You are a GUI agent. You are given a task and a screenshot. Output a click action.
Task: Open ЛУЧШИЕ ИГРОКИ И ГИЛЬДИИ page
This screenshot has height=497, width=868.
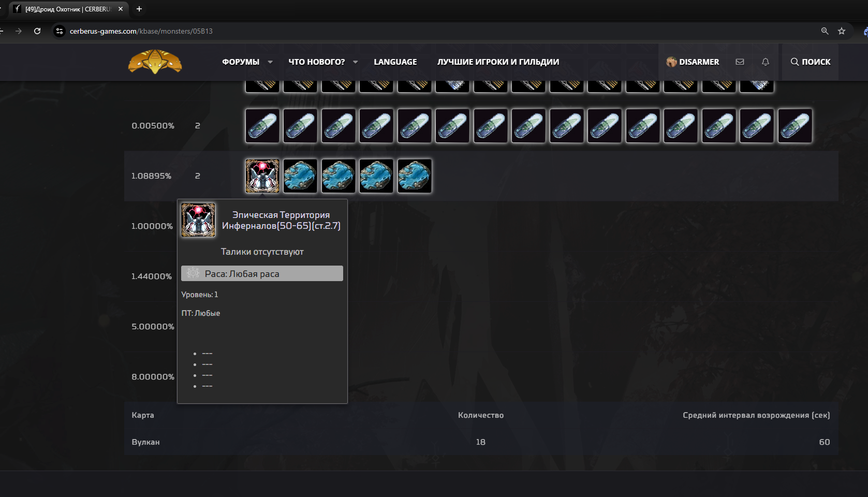[x=498, y=62]
